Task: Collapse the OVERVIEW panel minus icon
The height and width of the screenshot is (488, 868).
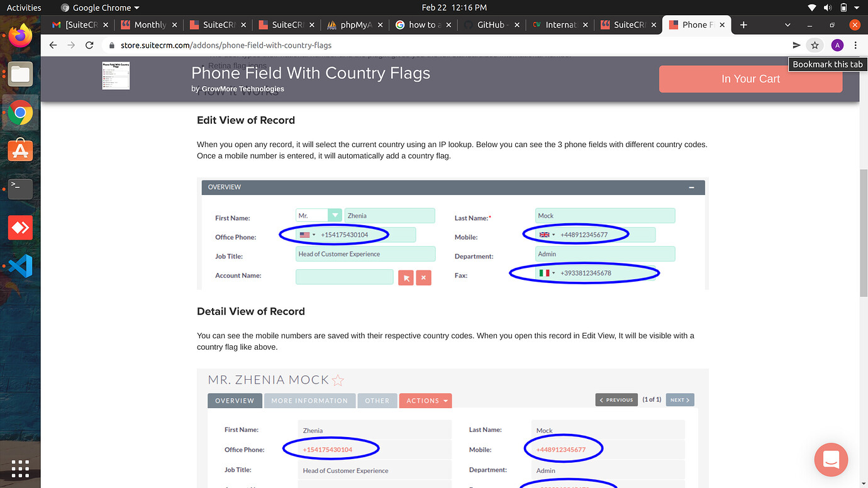Action: [691, 187]
